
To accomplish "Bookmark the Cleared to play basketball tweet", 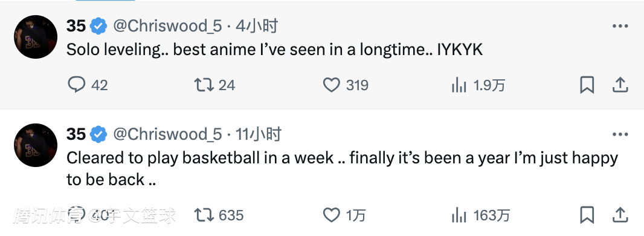I will coord(587,215).
